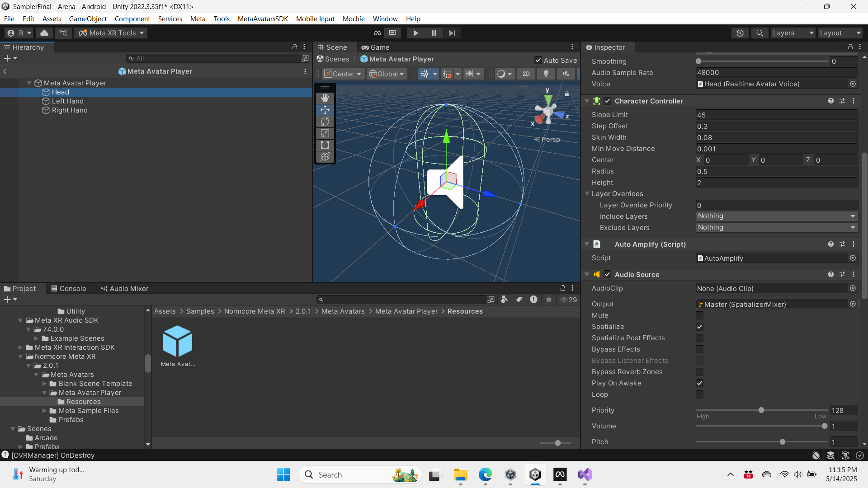The image size is (868, 488).
Task: Toggle Auto Save checkbox
Action: click(x=538, y=61)
